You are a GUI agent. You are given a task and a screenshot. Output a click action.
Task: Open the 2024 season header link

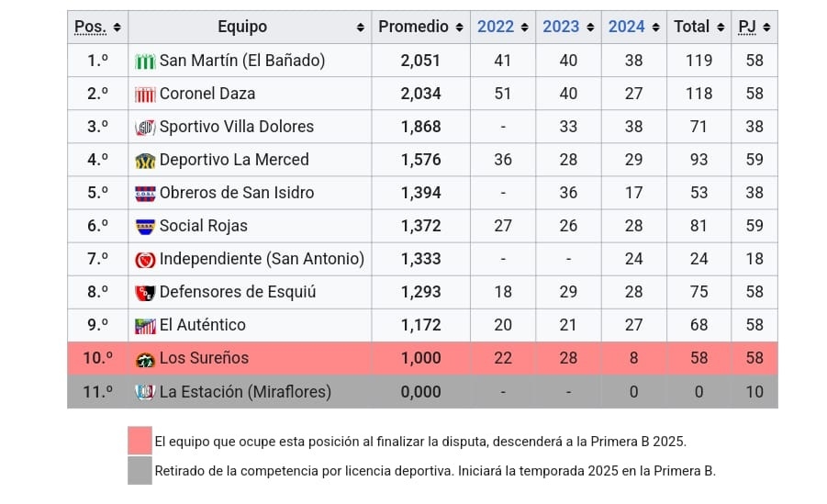[x=627, y=28]
